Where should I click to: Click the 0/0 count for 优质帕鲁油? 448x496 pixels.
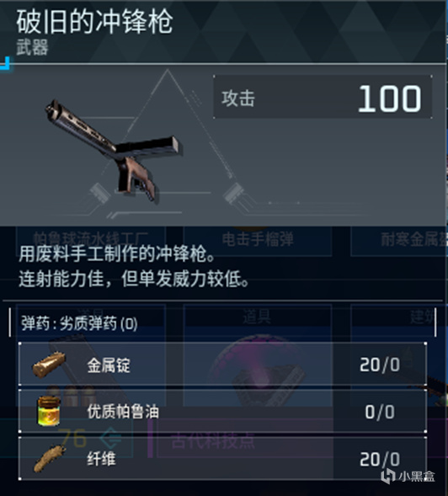click(x=380, y=412)
